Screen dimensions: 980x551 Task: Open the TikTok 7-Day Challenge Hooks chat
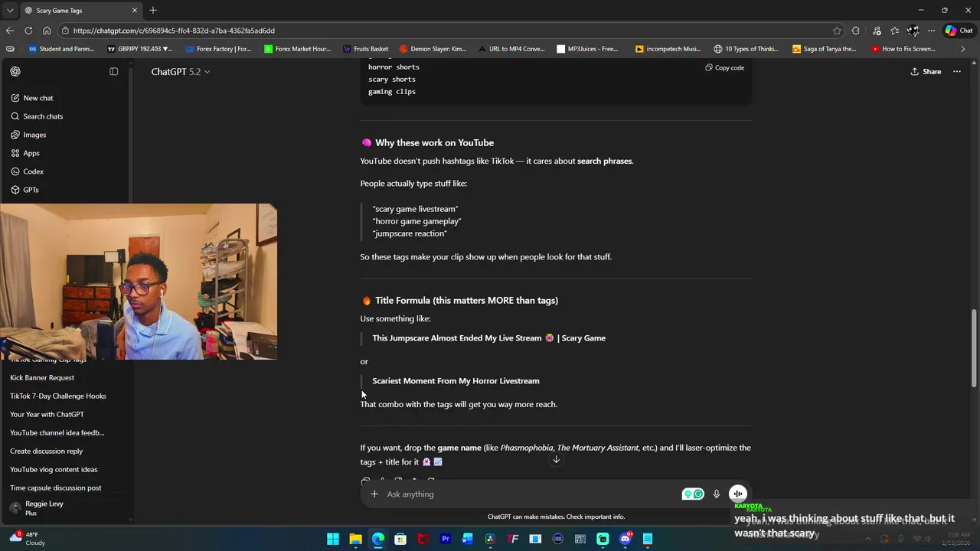coord(58,396)
